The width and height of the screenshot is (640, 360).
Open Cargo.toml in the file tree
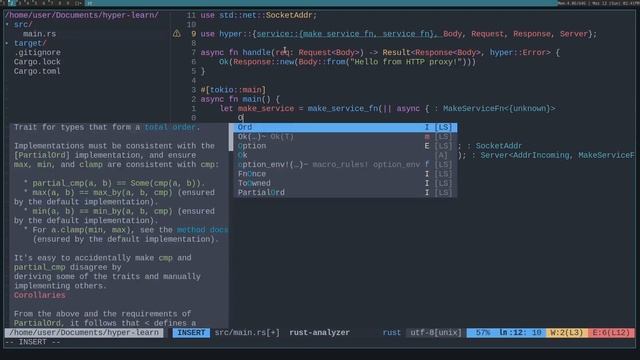click(x=37, y=71)
